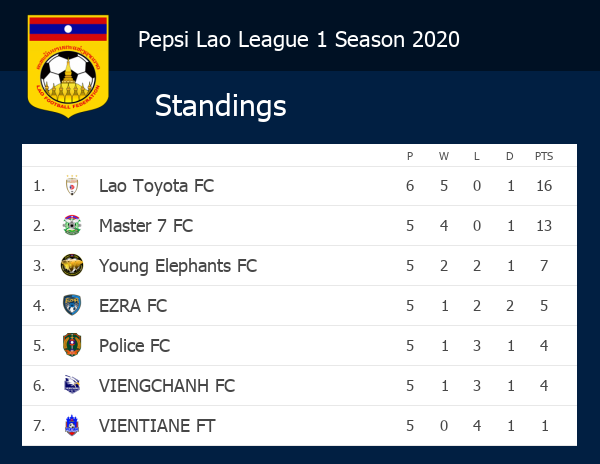This screenshot has height=464, width=600.
Task: Click the Lao Toyota FC team badge
Action: click(x=72, y=186)
